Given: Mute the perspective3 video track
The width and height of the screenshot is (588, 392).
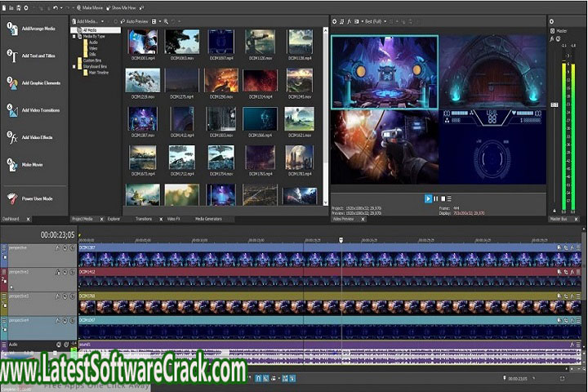Looking at the screenshot, I should click(65, 296).
